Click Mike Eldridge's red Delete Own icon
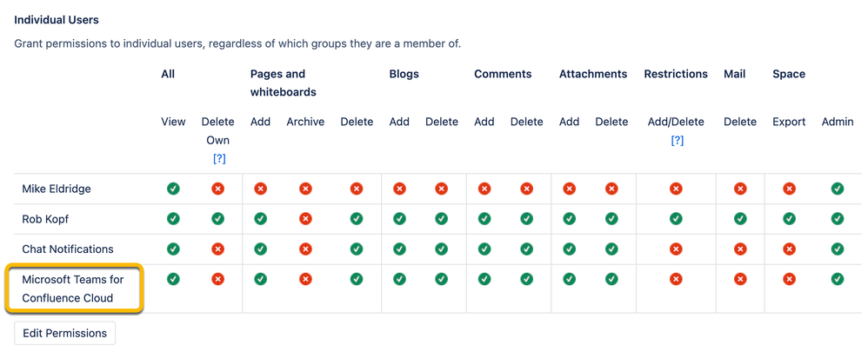Image resolution: width=868 pixels, height=352 pixels. pos(218,189)
